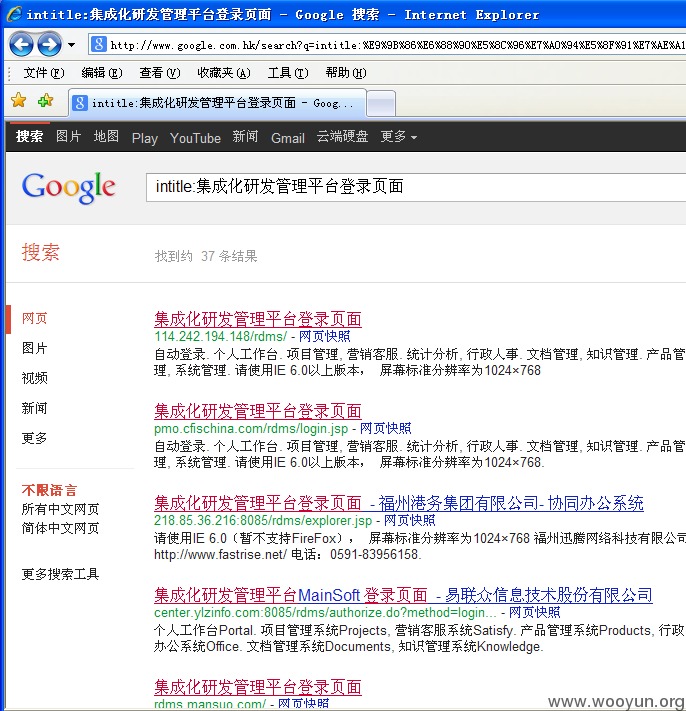686x711 pixels.
Task: Select 简体中文网页 filter
Action: [x=60, y=528]
